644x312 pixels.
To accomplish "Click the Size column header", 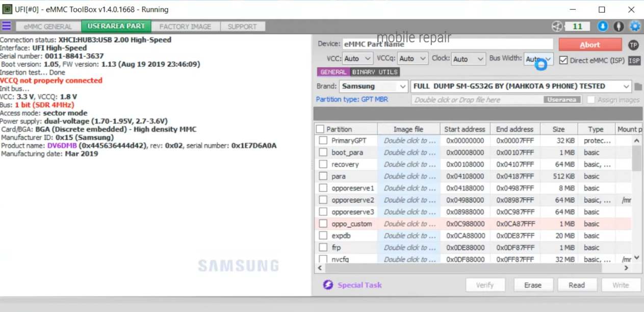I will coord(559,129).
